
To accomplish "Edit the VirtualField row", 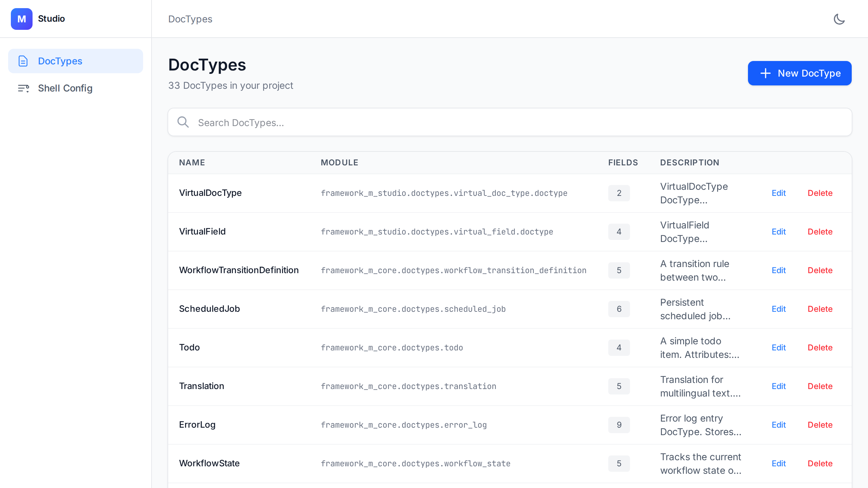I will point(778,232).
